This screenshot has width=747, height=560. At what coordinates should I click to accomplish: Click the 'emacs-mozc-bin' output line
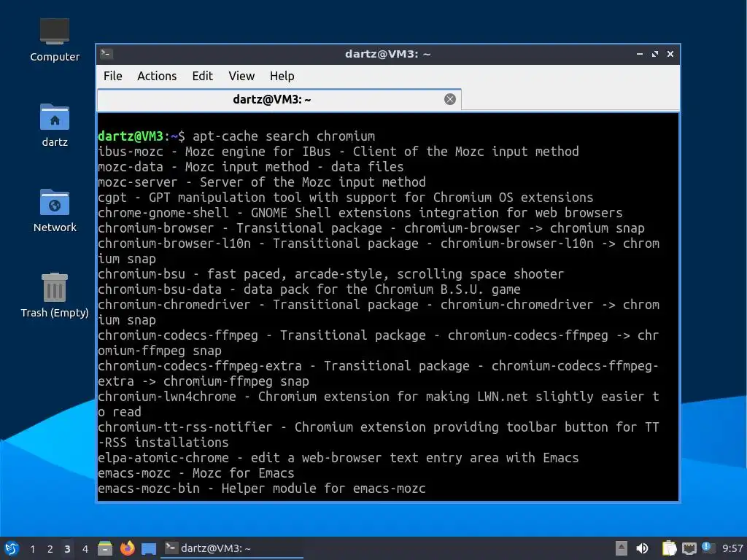coord(262,489)
